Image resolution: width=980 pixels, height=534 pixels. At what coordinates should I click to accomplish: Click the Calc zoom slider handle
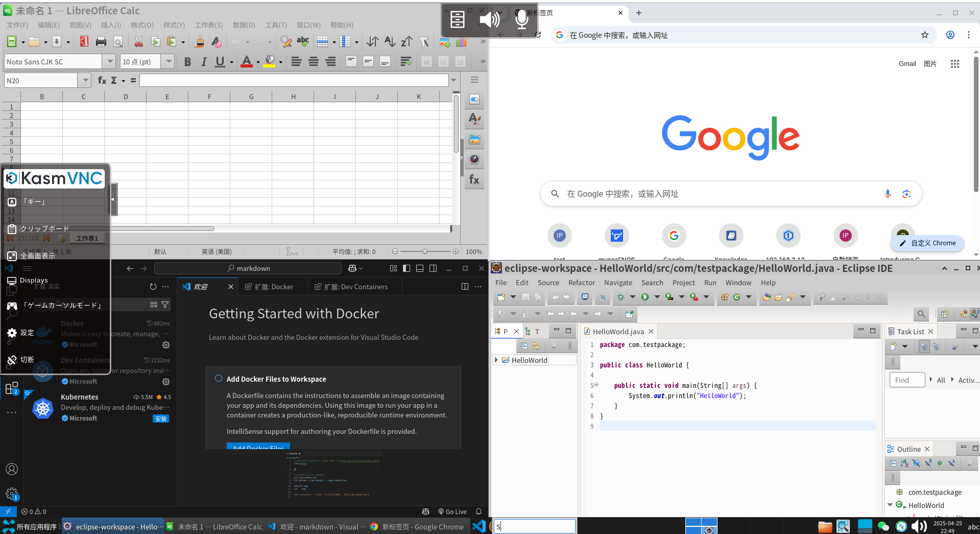(425, 251)
